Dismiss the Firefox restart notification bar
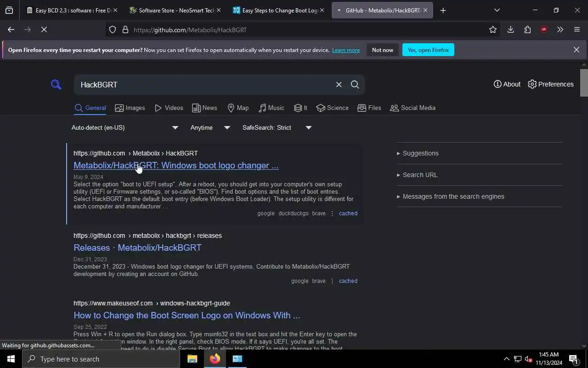This screenshot has height=368, width=588. (x=577, y=50)
